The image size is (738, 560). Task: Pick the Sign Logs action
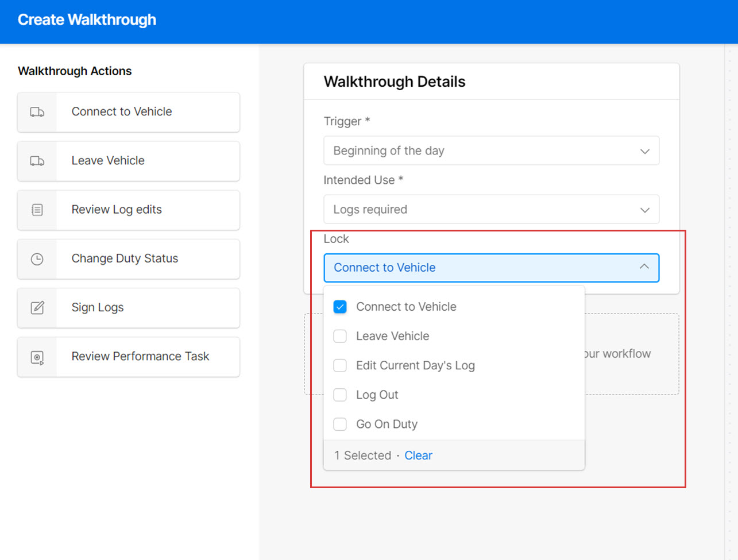(129, 308)
